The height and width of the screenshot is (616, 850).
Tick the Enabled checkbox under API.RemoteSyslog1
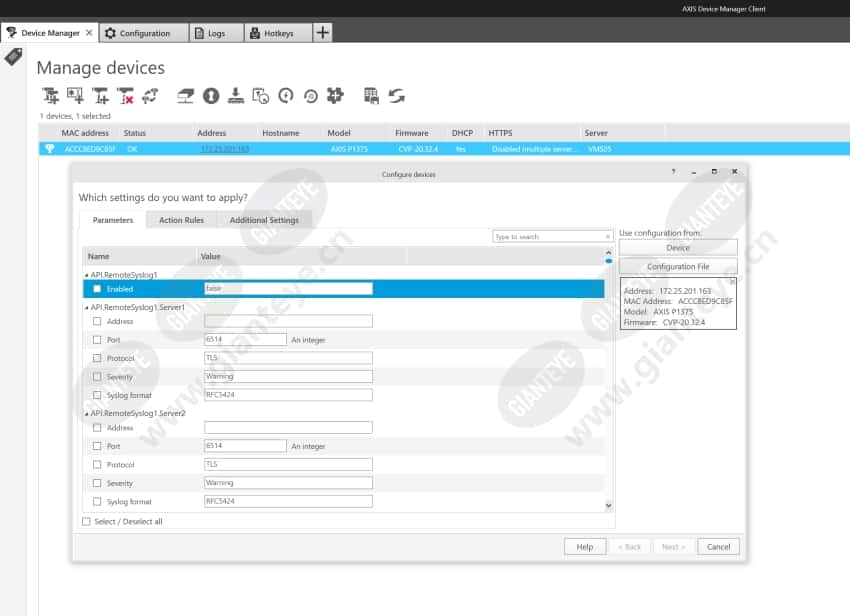click(97, 289)
